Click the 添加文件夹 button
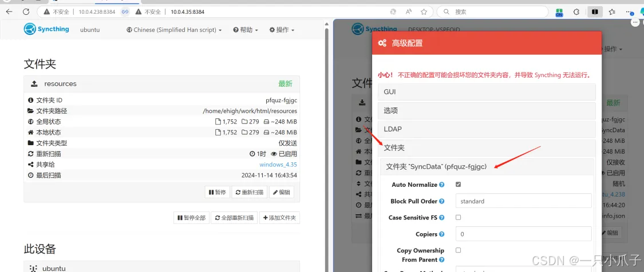Screen dimensions: 644x272 point(279,218)
